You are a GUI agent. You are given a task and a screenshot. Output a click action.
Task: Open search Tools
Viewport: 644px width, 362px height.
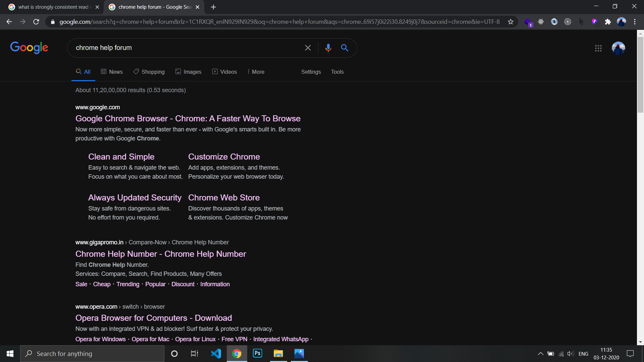tap(337, 72)
